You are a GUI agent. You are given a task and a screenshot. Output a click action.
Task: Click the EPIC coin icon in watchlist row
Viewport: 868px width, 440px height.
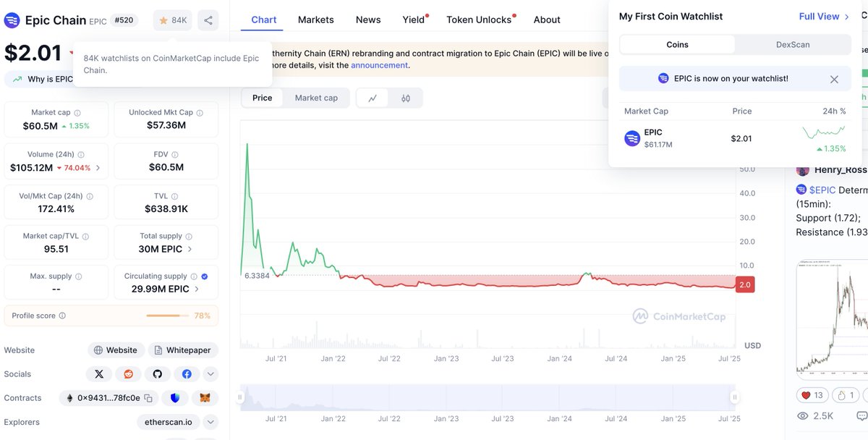(632, 138)
